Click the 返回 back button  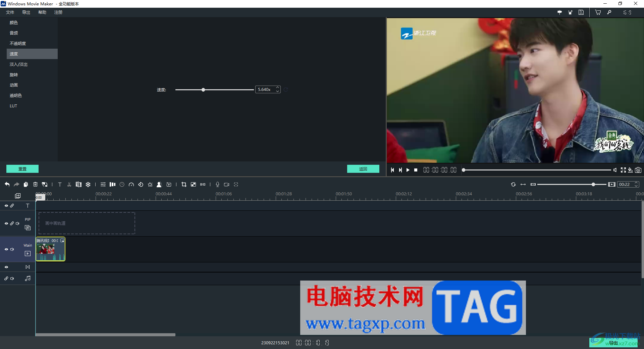pyautogui.click(x=363, y=169)
